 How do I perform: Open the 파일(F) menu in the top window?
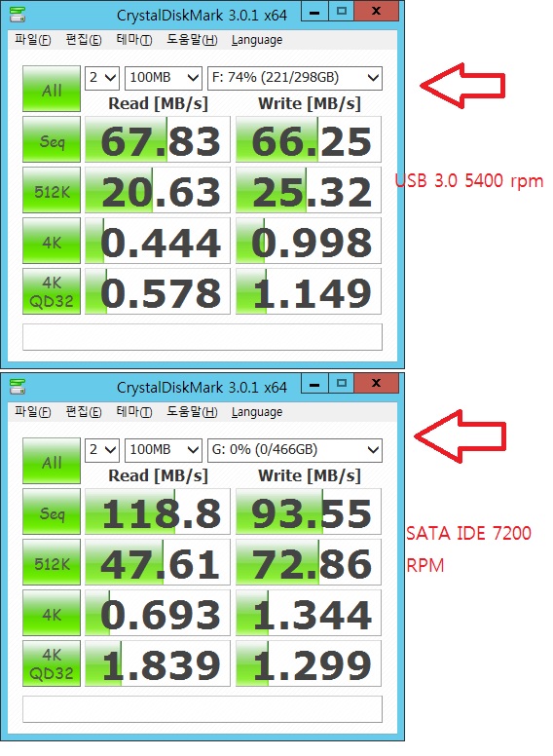pyautogui.click(x=33, y=40)
